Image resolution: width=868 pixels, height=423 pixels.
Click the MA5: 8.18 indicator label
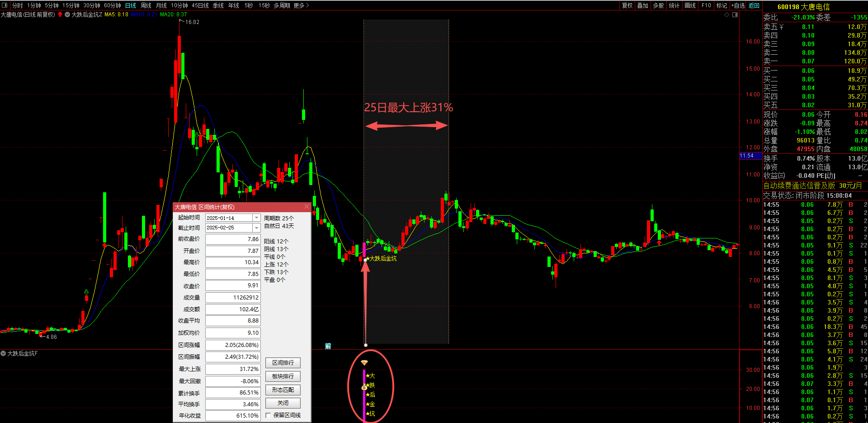point(117,14)
